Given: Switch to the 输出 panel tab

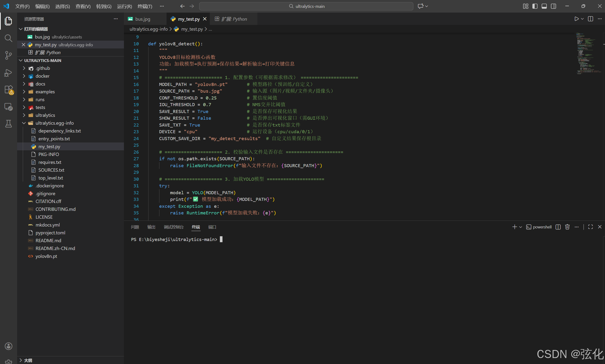Looking at the screenshot, I should point(151,227).
